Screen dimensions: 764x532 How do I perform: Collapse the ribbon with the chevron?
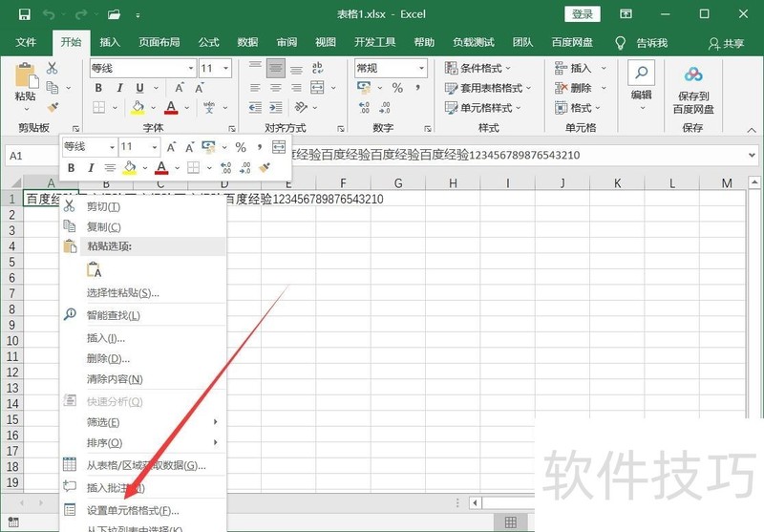coord(752,130)
